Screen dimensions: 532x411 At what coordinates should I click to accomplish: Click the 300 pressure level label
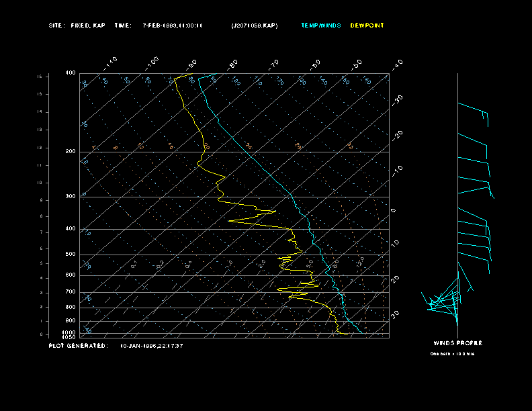pos(71,197)
